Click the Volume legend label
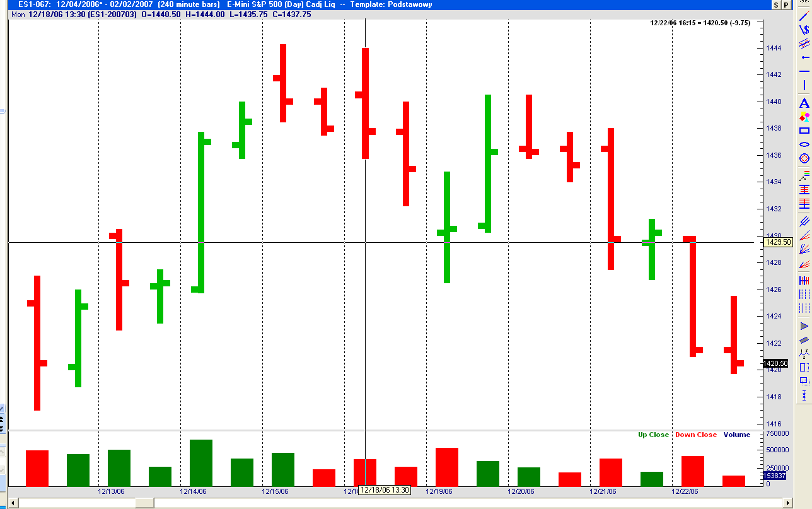Image resolution: width=812 pixels, height=509 pixels. [x=736, y=435]
